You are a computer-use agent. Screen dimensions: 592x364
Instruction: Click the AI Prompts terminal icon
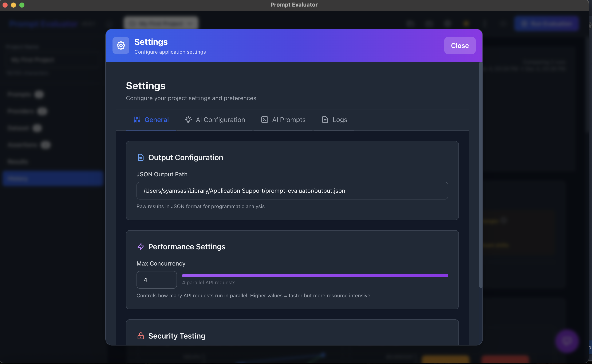pyautogui.click(x=264, y=120)
